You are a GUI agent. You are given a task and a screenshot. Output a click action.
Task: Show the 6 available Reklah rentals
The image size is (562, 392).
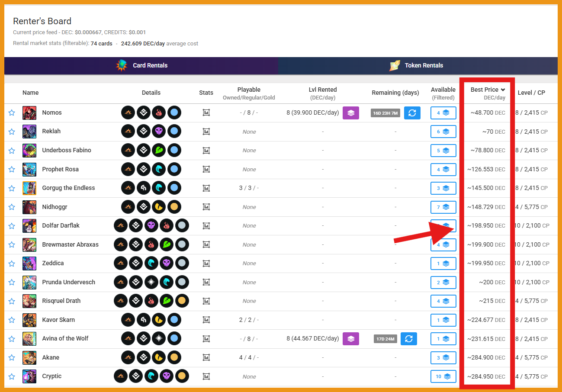click(x=443, y=132)
